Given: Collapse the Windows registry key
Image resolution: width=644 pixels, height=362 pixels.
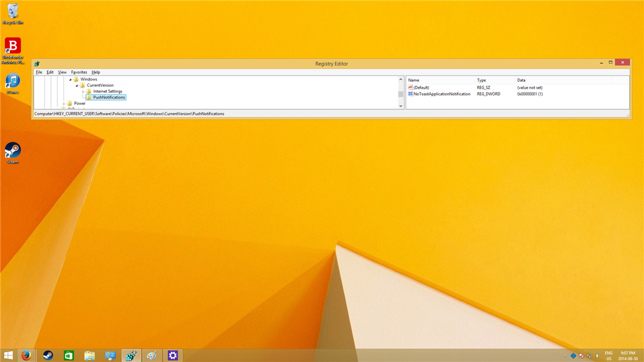Looking at the screenshot, I should pyautogui.click(x=70, y=79).
